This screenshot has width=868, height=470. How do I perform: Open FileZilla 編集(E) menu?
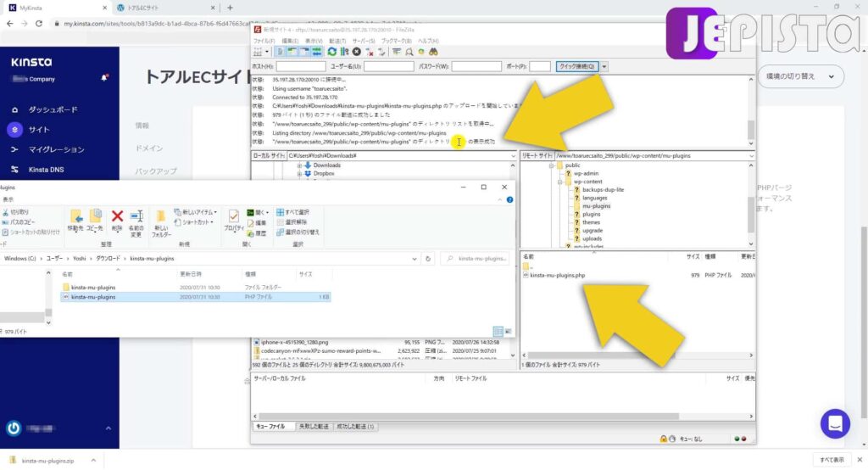click(290, 41)
